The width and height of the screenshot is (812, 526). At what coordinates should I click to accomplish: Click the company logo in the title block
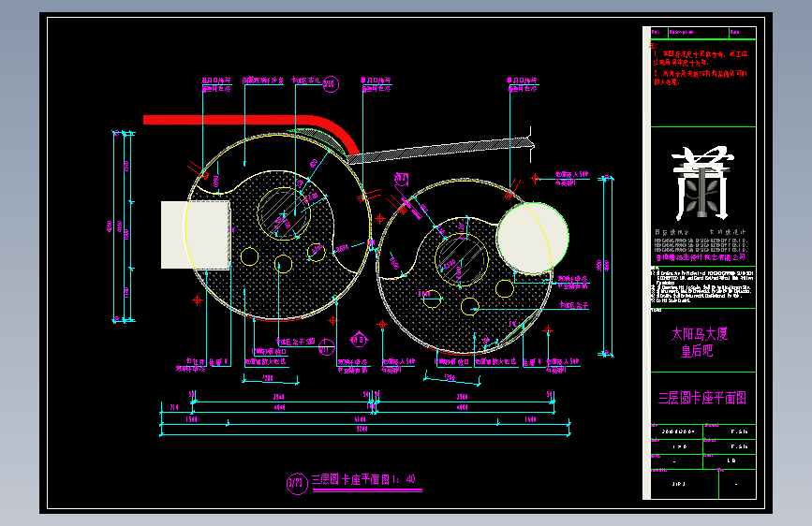click(702, 183)
